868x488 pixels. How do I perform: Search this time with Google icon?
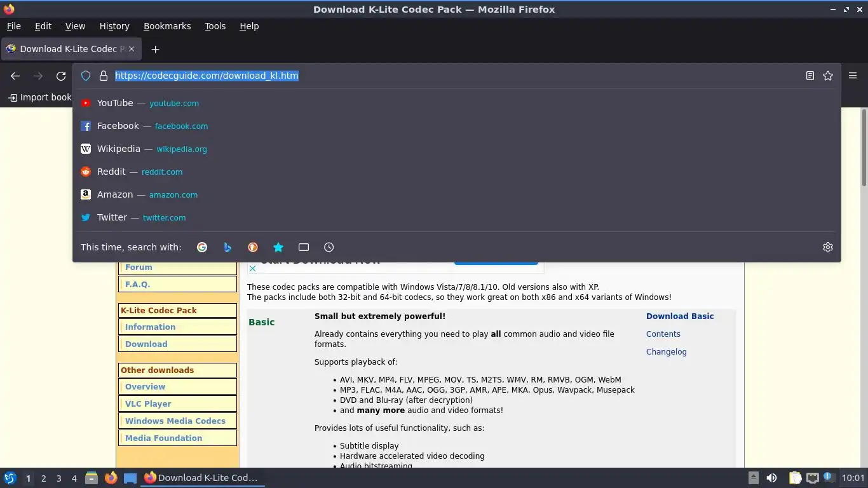tap(202, 247)
